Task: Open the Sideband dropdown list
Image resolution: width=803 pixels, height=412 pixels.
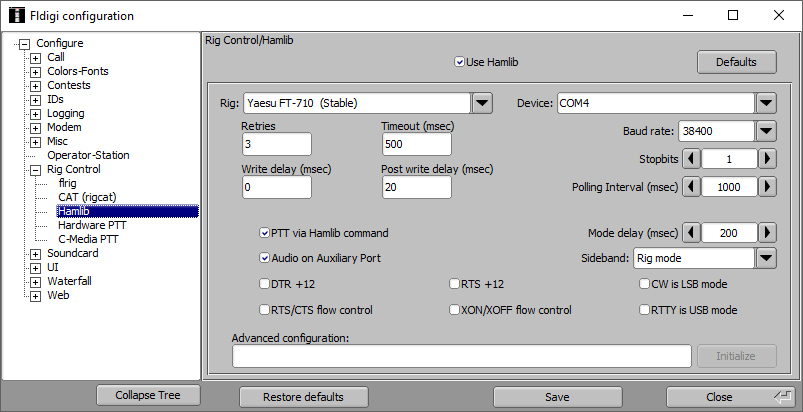Action: 766,258
